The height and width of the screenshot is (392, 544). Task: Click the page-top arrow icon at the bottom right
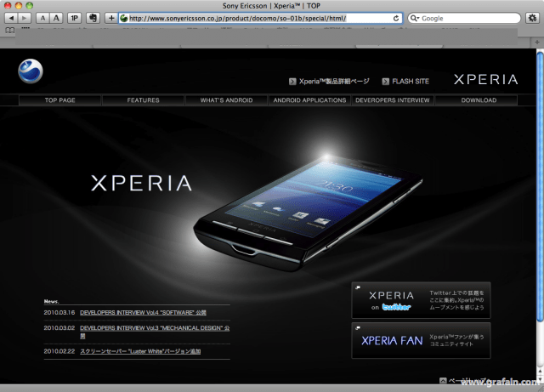pos(443,381)
